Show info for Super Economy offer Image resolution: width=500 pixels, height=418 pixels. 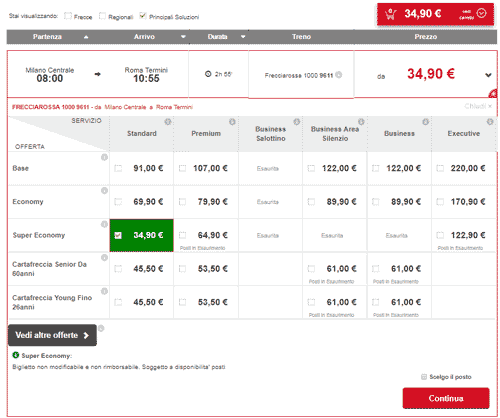(x=104, y=224)
